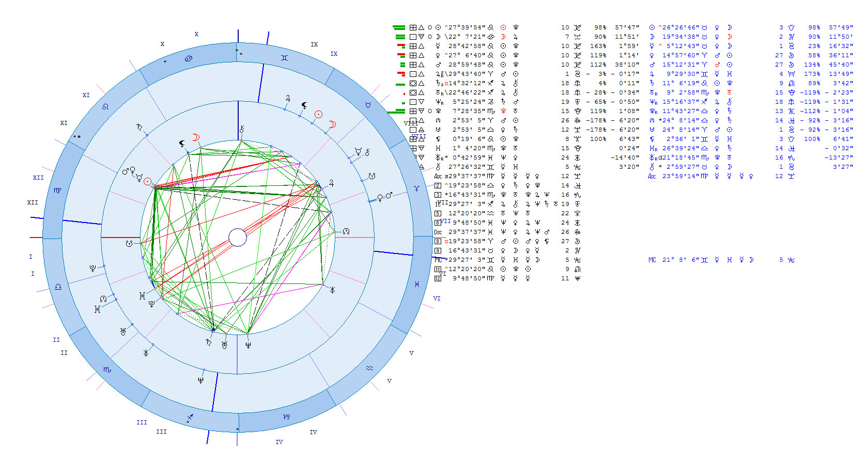Image resolution: width=868 pixels, height=475 pixels.
Task: Click the house 2 cusp box at 19°23'58"
Action: (438, 185)
